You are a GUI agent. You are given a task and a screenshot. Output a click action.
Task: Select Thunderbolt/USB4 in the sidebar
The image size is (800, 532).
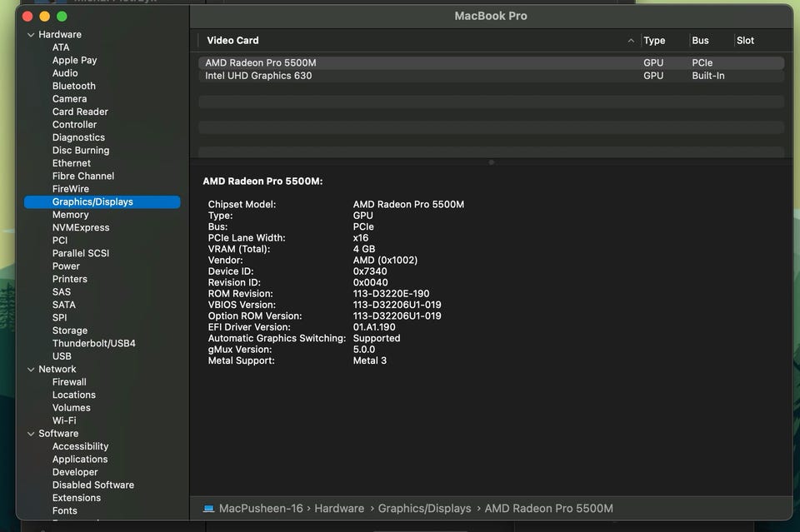click(x=93, y=344)
